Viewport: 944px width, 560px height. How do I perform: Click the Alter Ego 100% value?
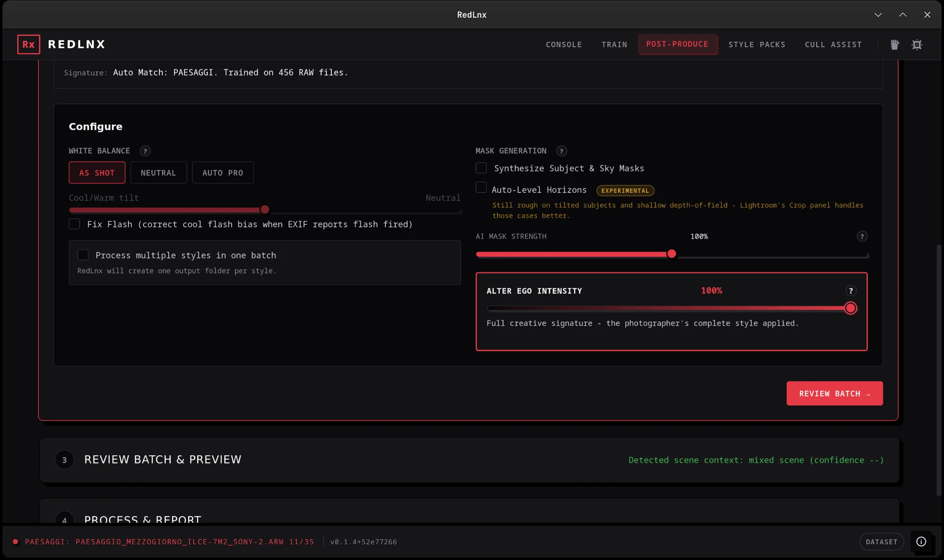click(711, 291)
